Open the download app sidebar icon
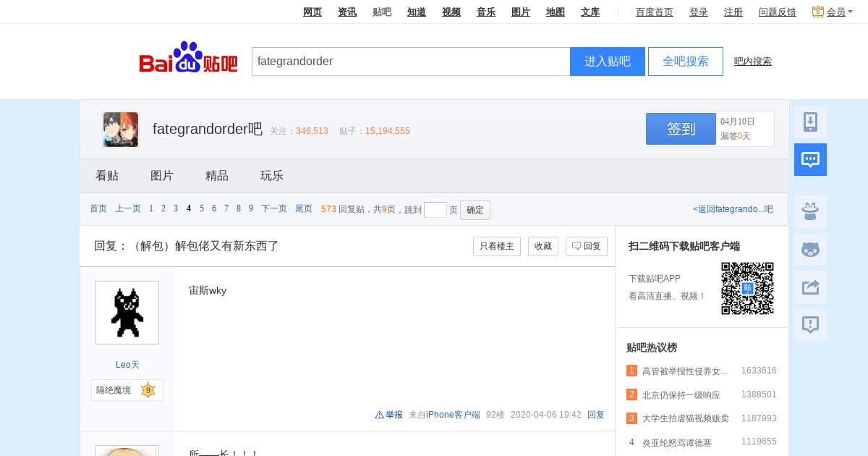Screen dimensions: 868x456 [x=810, y=122]
